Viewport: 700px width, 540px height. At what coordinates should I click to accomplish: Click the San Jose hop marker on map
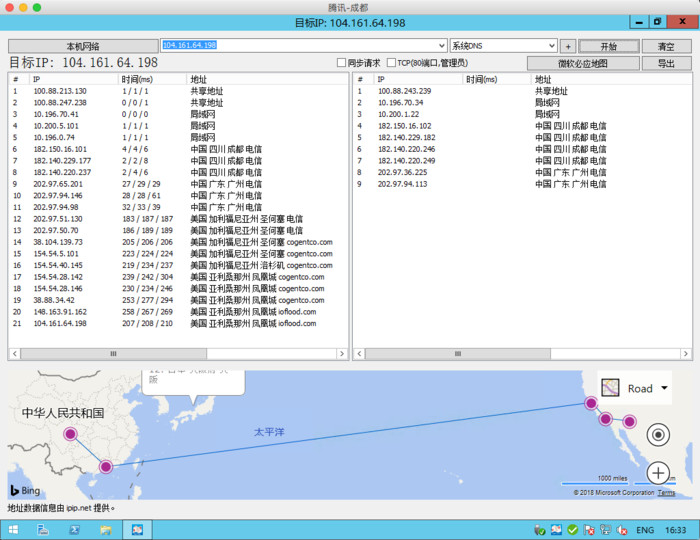(591, 403)
